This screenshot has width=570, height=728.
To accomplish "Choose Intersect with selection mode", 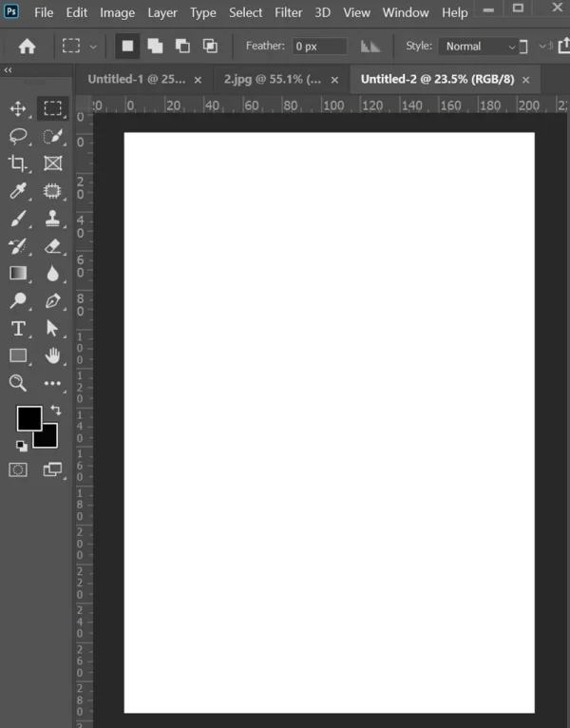I will click(x=210, y=46).
